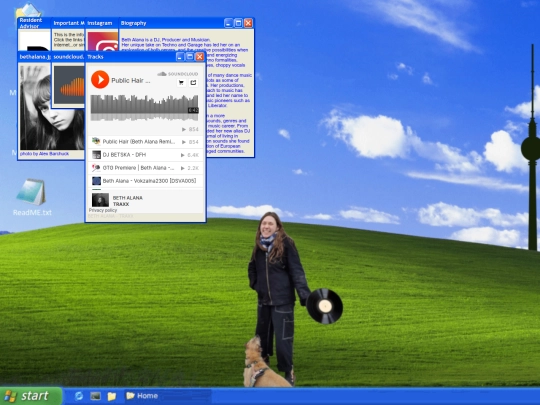Open the Privacy policy link
The height and width of the screenshot is (405, 540).
[x=103, y=210]
